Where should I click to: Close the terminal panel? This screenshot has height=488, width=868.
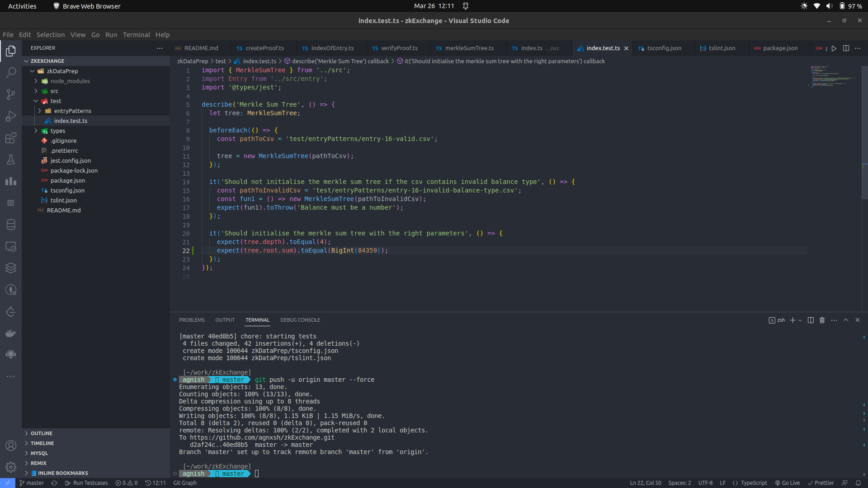[858, 320]
